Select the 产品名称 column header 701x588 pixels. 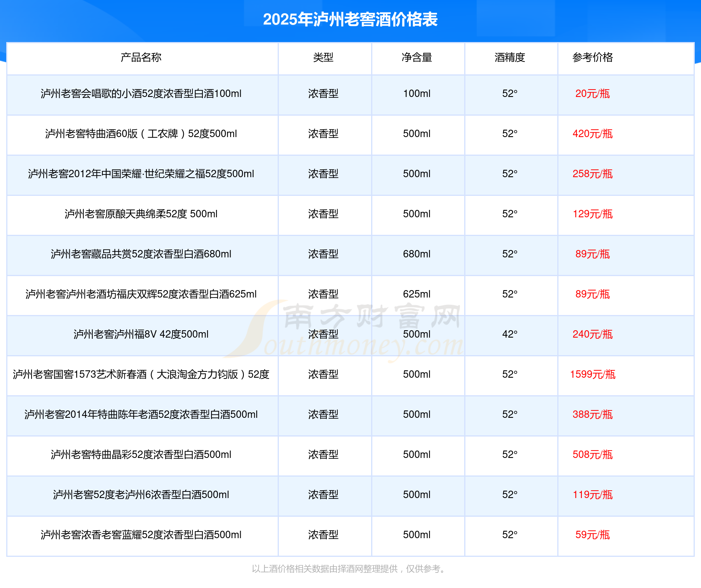[141, 57]
